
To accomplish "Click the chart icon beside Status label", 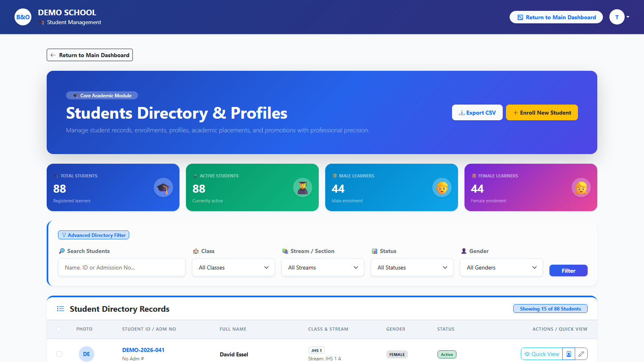I will tap(374, 251).
